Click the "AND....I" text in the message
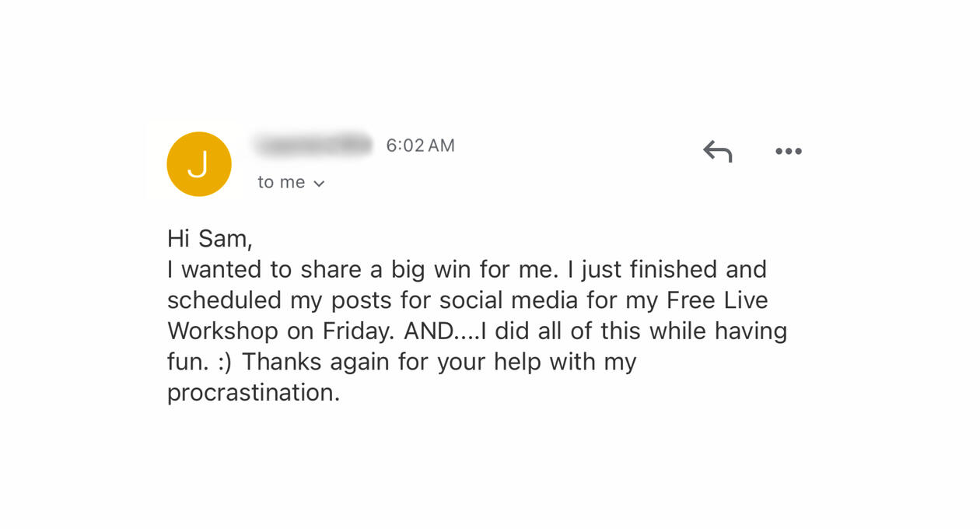This screenshot has height=529, width=980. click(x=445, y=331)
